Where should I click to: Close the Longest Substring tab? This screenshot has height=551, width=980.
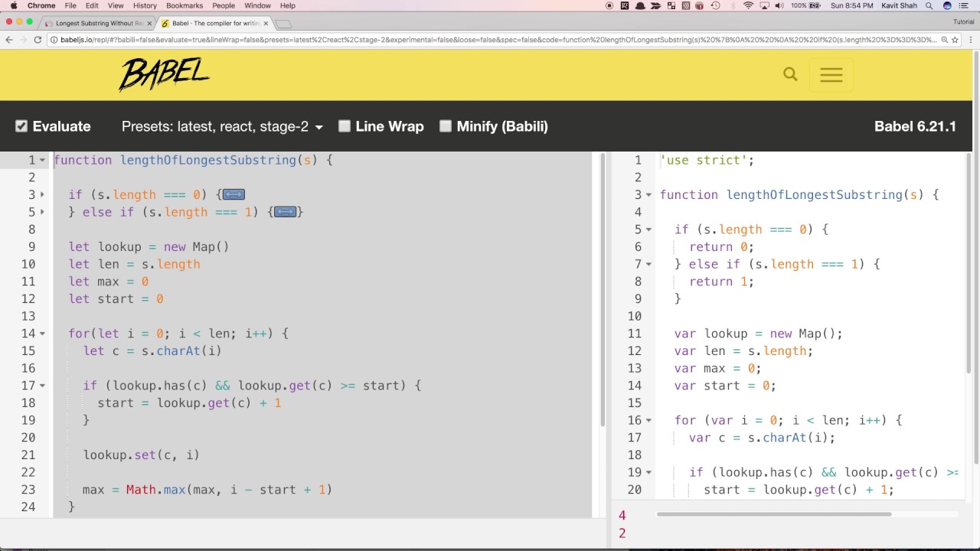coord(149,23)
